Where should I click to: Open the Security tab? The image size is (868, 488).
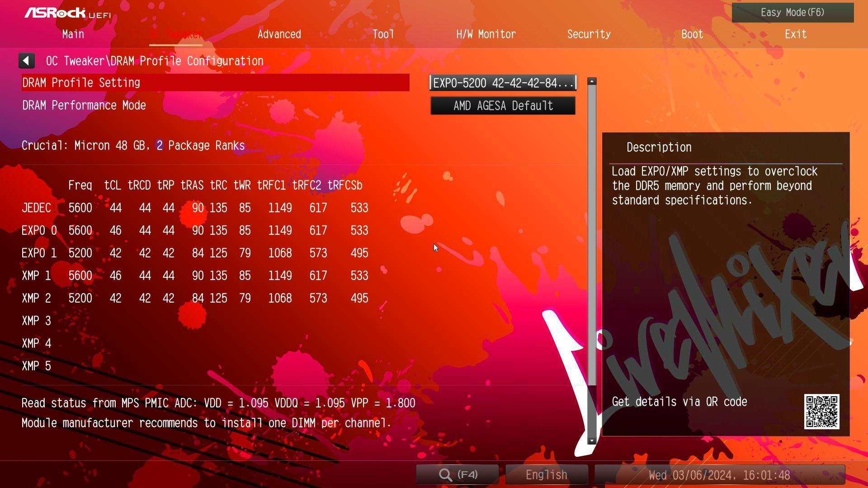click(589, 34)
